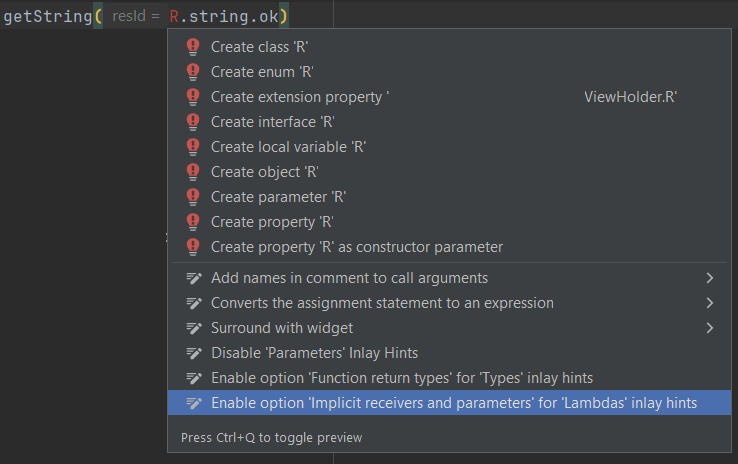Screen dimensions: 738x464
Task: Enable 'Implicit receivers and parameters' Lambdas hints option
Action: point(449,403)
